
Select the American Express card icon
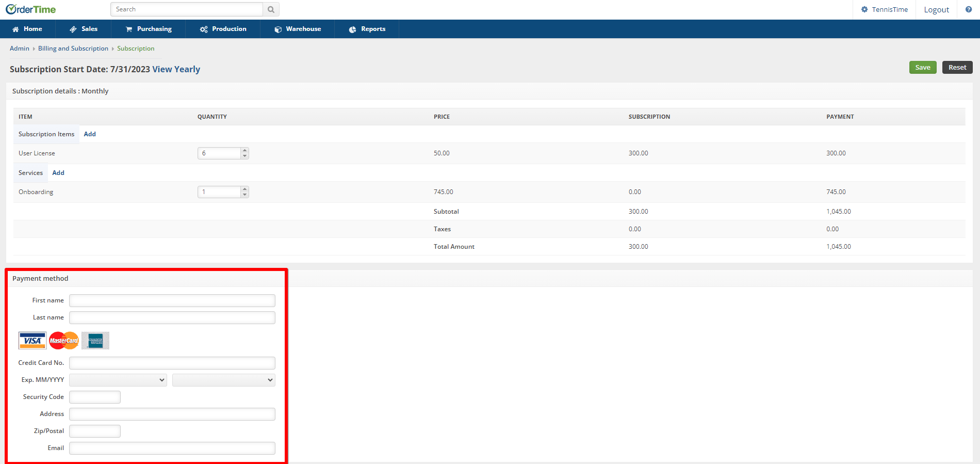click(x=95, y=341)
